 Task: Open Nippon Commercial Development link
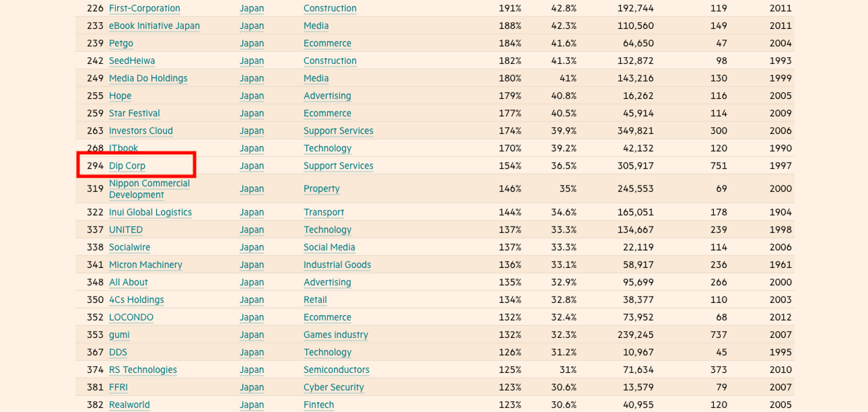149,189
